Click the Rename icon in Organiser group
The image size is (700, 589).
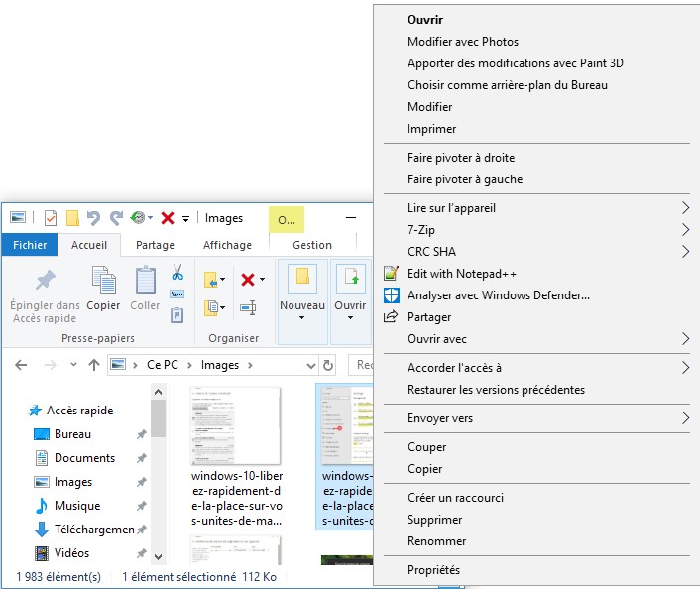[248, 308]
